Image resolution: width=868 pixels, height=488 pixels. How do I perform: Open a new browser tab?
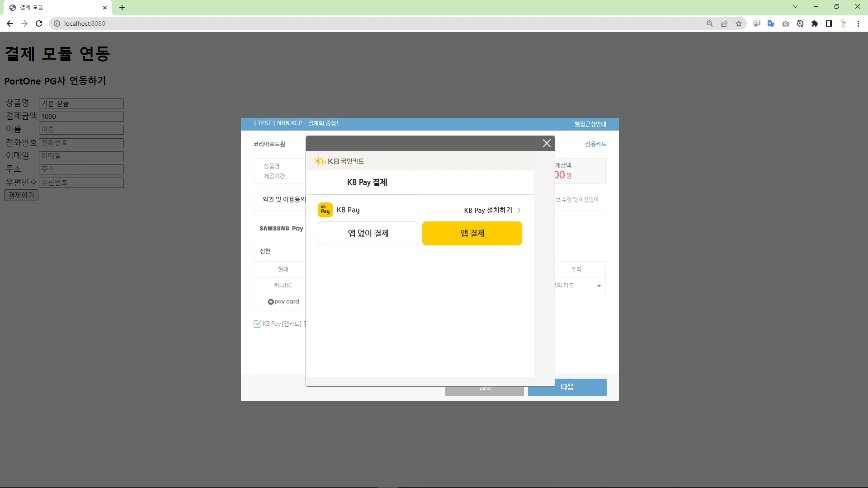(x=122, y=8)
